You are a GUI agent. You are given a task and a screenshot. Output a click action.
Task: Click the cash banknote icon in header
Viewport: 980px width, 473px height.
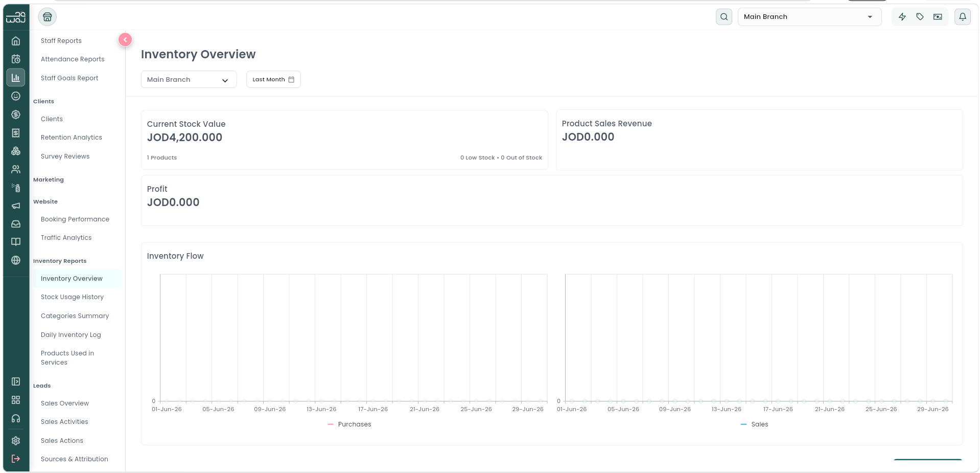tap(938, 17)
